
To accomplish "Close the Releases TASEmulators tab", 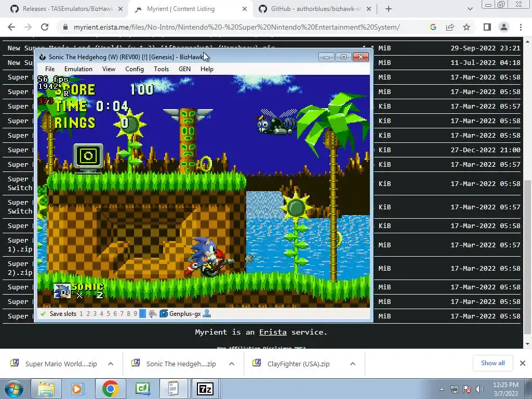I will point(121,9).
